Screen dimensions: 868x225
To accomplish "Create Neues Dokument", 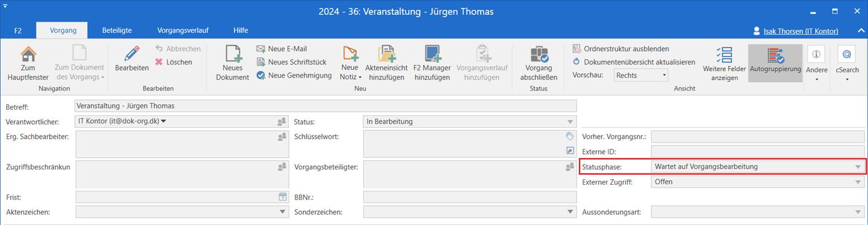I will pyautogui.click(x=232, y=64).
